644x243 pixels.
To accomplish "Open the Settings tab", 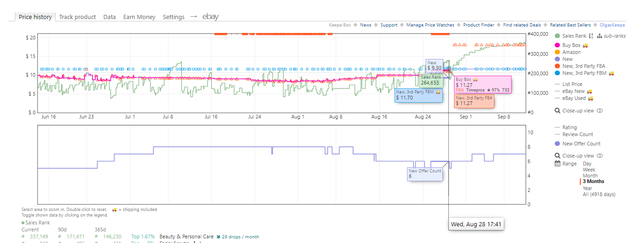I will 174,17.
